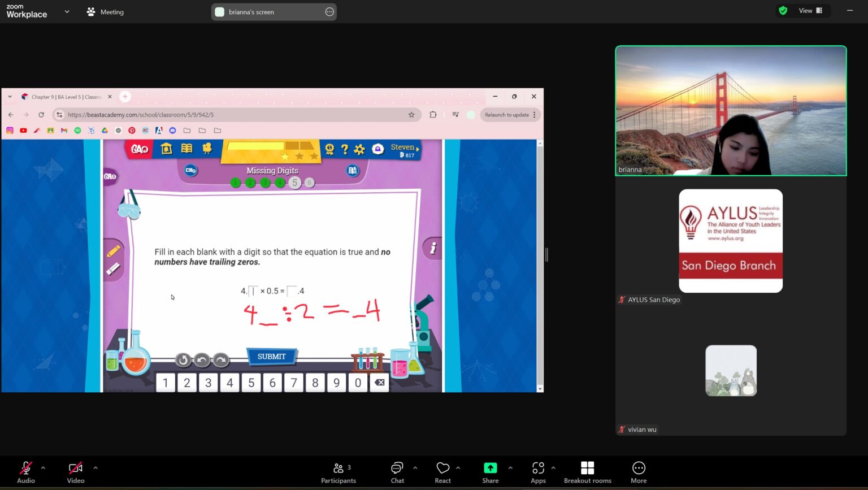Open the Beast Academy home logo

(x=140, y=149)
